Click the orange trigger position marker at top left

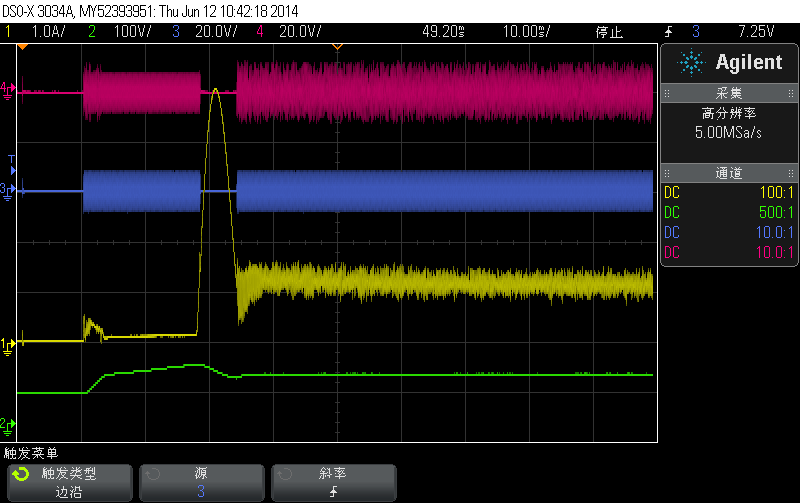coord(22,47)
